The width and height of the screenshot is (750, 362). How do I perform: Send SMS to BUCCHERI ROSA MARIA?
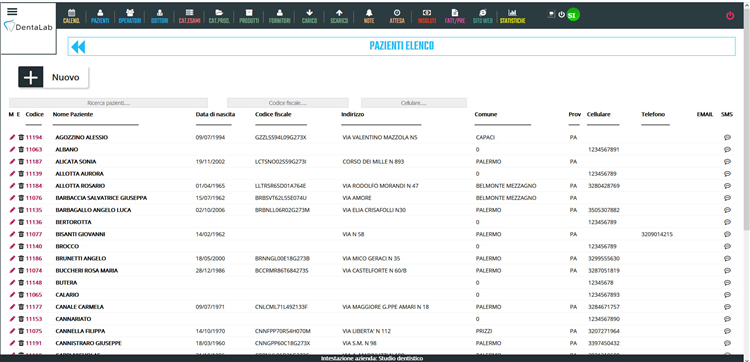(x=728, y=271)
